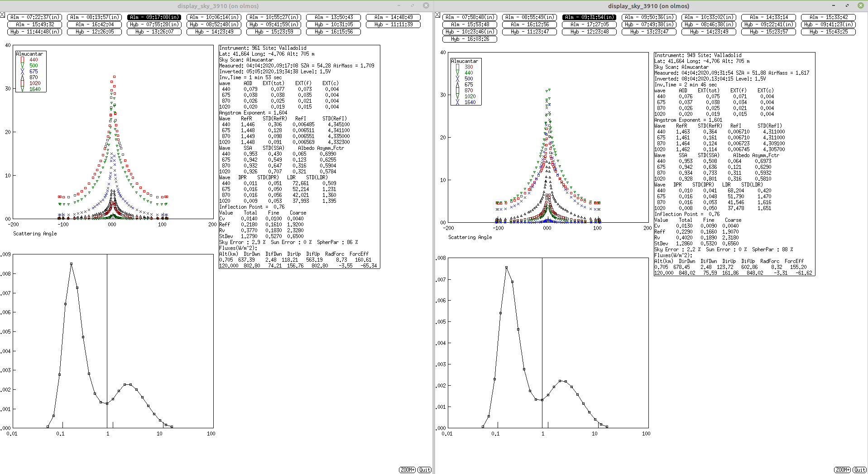Open Alm - 16:12:56 scan
This screenshot has width=868, height=474.
(530, 24)
